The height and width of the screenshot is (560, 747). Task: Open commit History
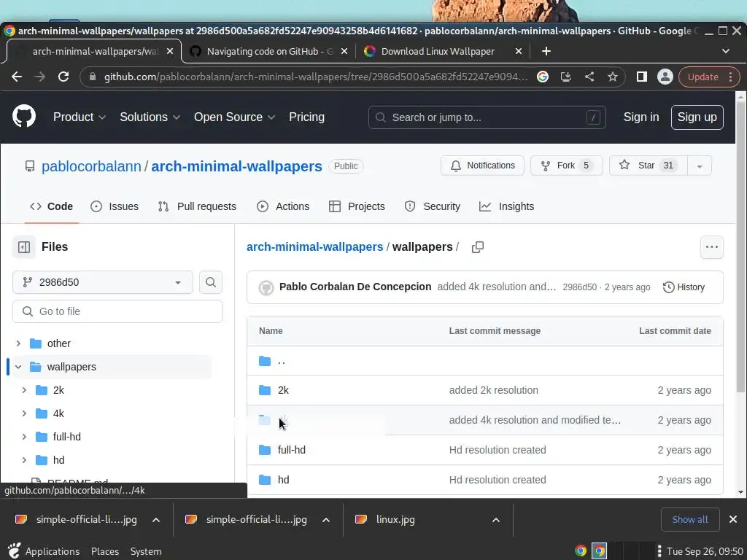point(684,287)
